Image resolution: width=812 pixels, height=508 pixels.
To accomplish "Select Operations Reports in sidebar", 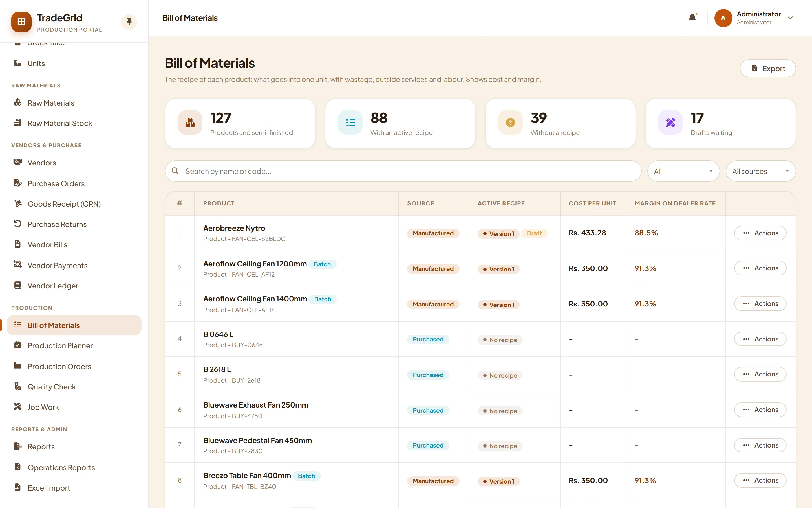I will (74, 467).
